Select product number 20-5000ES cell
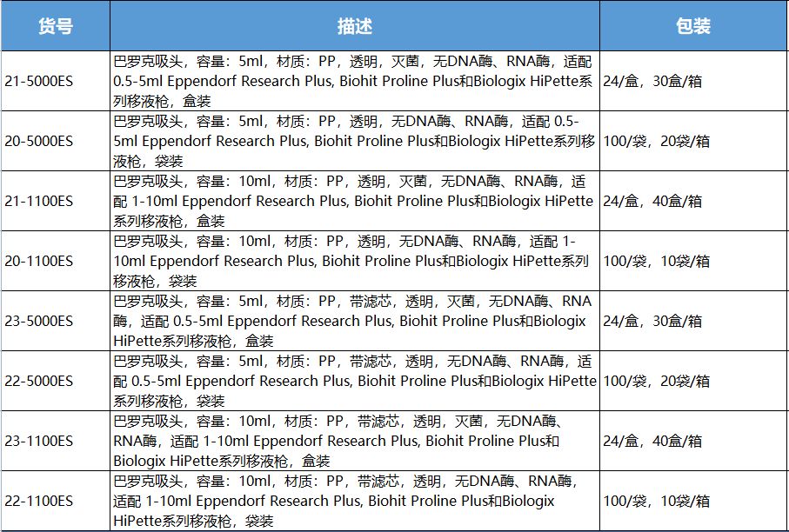 click(56, 141)
